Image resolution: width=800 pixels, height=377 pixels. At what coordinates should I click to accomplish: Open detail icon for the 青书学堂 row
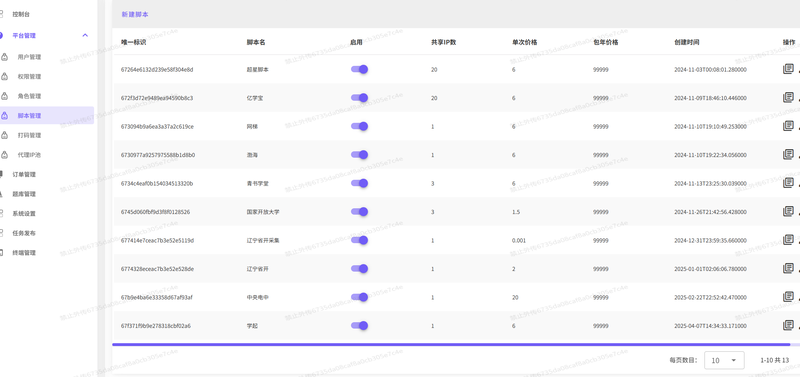click(x=788, y=183)
